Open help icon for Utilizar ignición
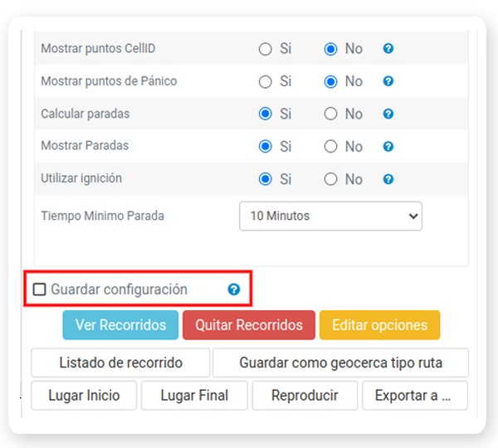The height and width of the screenshot is (448, 498). tap(388, 179)
